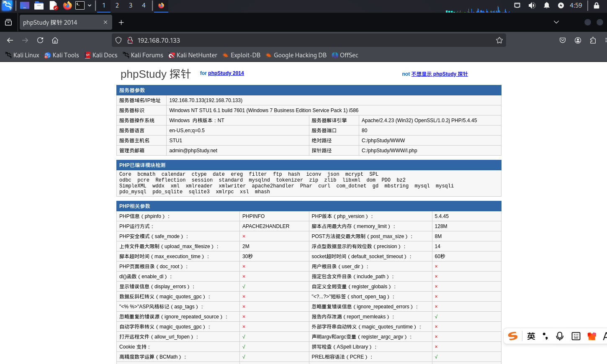Click the C:/phpStudy/WWW/l.php path value
Screen dimensions: 607x364
pyautogui.click(x=389, y=151)
